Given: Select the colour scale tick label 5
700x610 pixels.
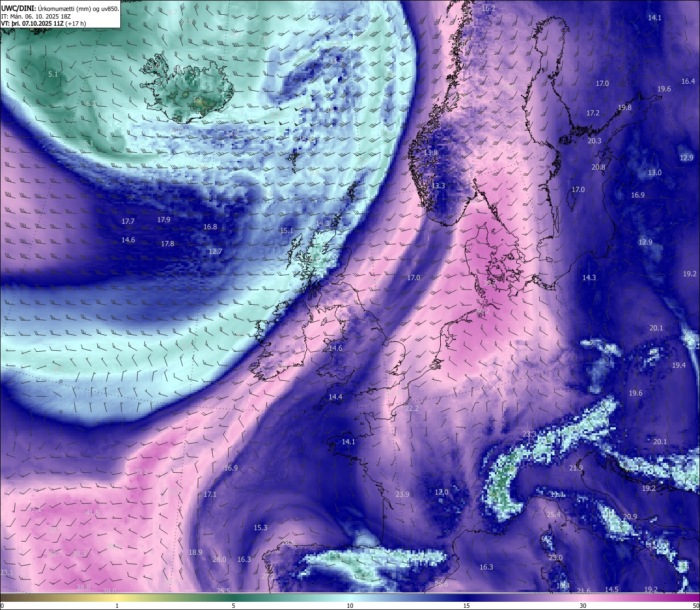Looking at the screenshot, I should [234, 606].
